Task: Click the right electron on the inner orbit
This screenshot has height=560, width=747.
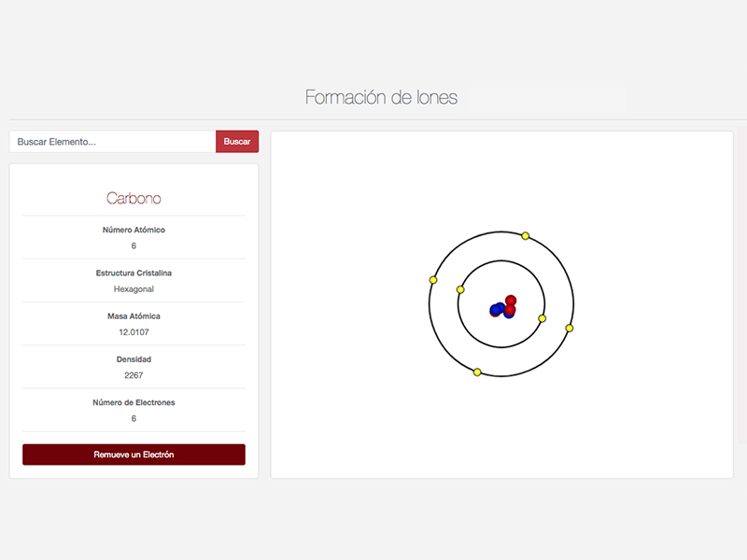Action: click(542, 318)
